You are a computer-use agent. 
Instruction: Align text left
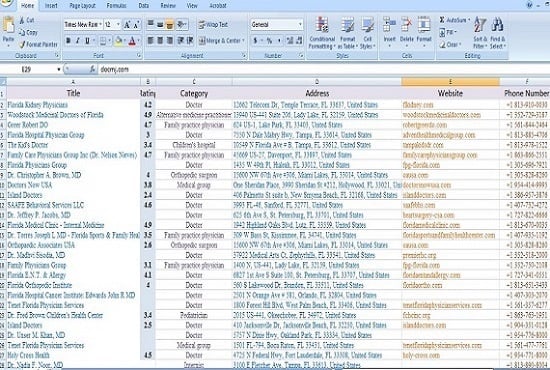(x=150, y=41)
